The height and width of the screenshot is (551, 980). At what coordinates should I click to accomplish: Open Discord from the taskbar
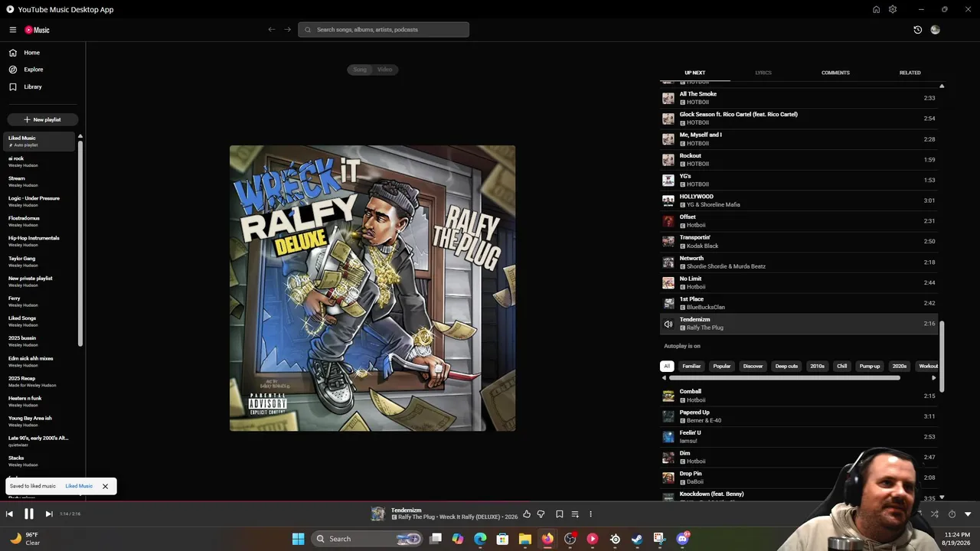pos(682,539)
